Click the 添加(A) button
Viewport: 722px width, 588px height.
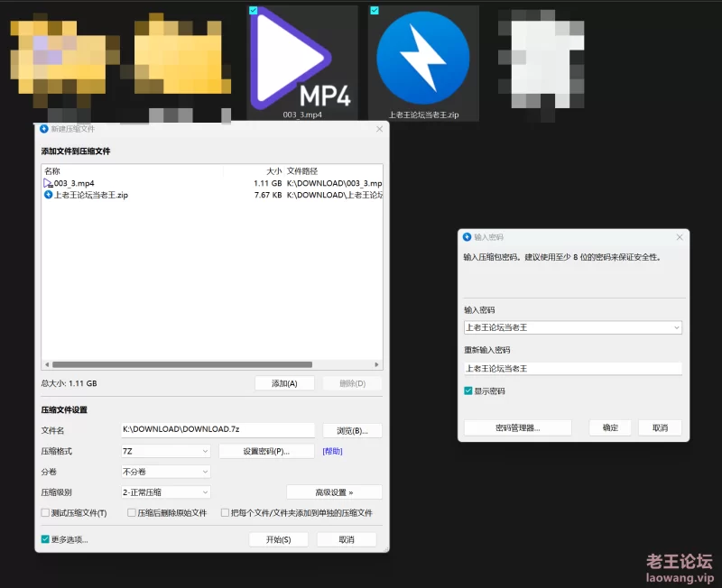[x=284, y=383]
